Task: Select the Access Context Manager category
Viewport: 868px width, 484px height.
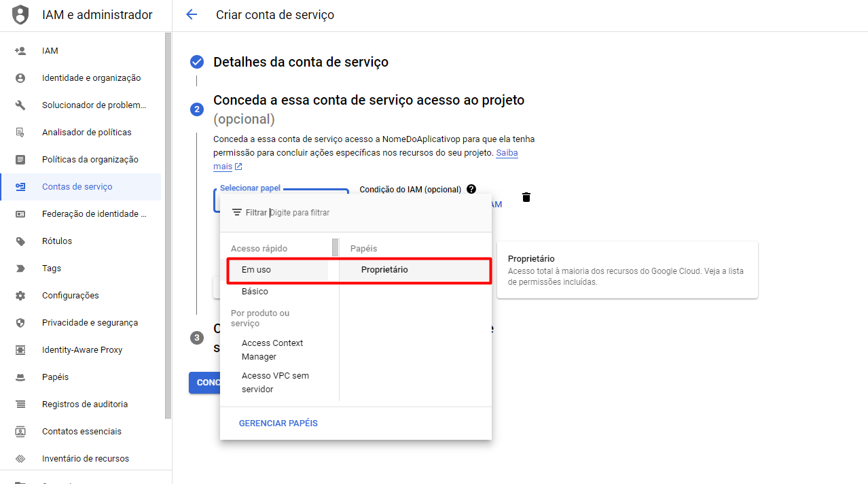Action: coord(272,349)
